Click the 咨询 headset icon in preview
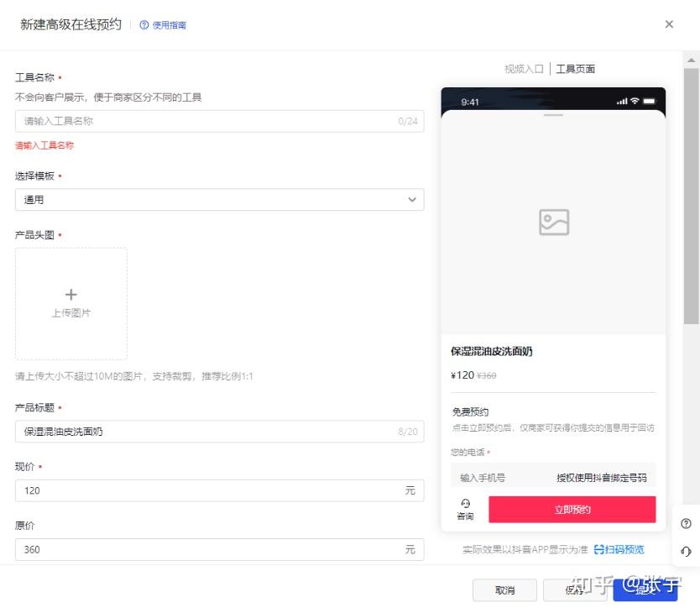This screenshot has height=613, width=700. pyautogui.click(x=465, y=504)
